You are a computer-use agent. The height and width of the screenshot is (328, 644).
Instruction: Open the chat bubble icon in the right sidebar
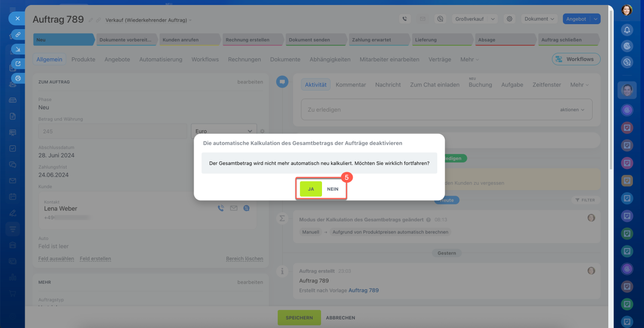(627, 62)
